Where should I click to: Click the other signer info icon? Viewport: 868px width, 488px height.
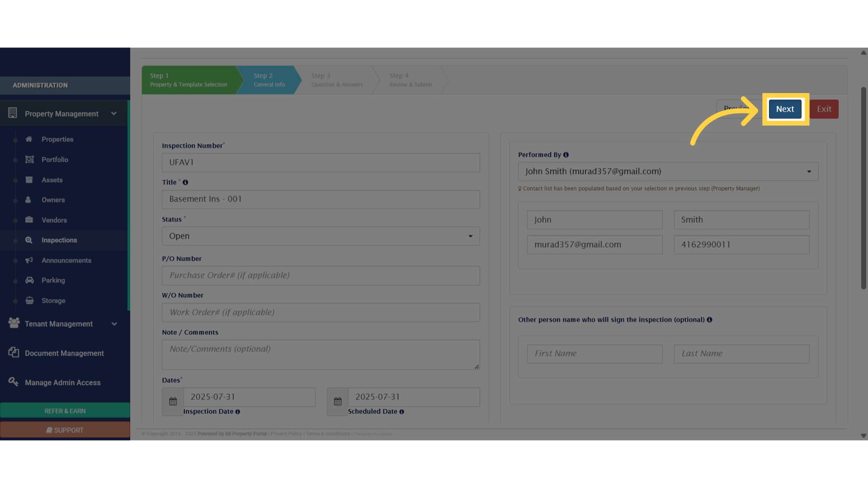[710, 320]
